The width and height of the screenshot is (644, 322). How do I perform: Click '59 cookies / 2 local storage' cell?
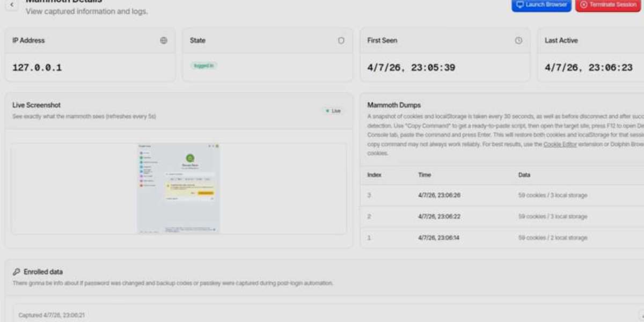(553, 238)
